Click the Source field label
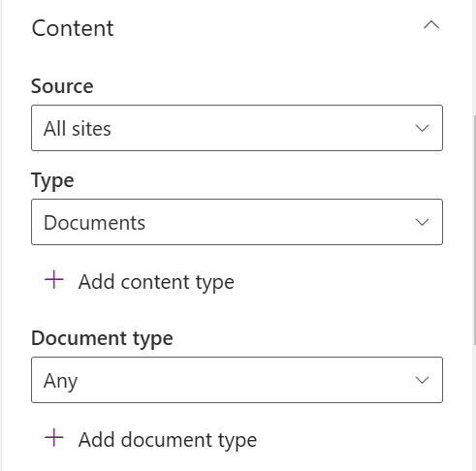Viewport: 476px width, 471px height. (x=62, y=86)
